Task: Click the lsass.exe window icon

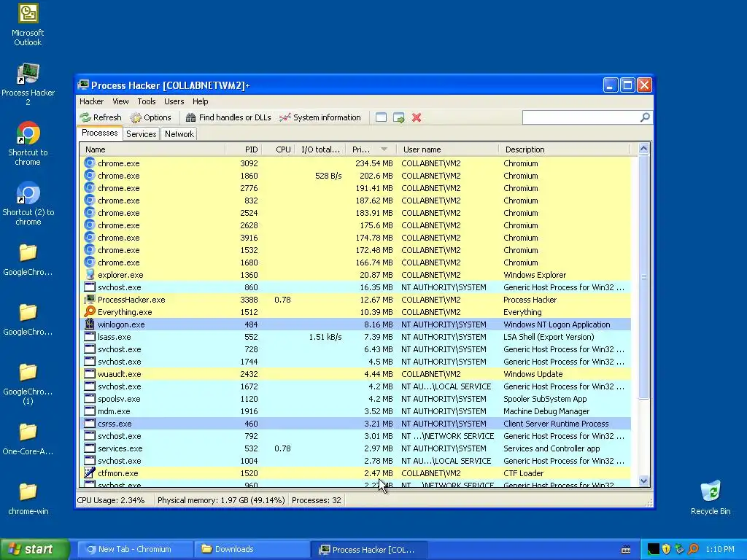Action: coord(90,337)
